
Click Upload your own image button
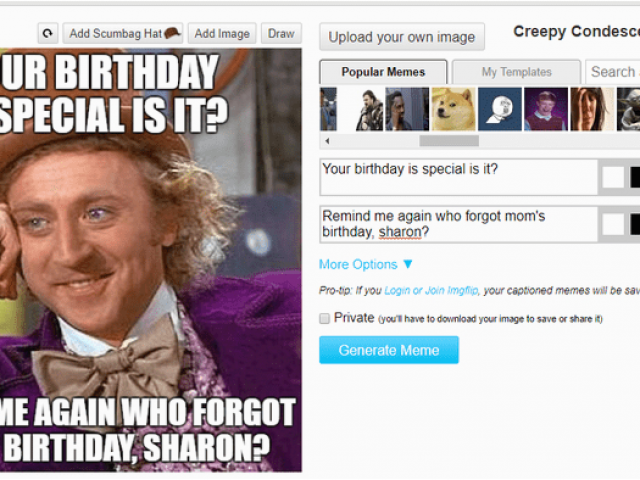[402, 37]
